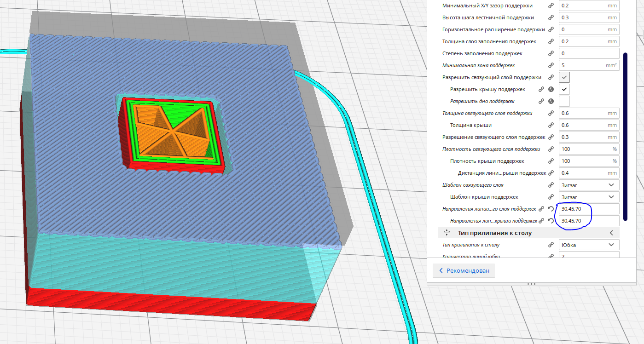Image resolution: width=644 pixels, height=344 pixels.
Task: Click the orange pyramid model in viewport
Action: (x=174, y=132)
